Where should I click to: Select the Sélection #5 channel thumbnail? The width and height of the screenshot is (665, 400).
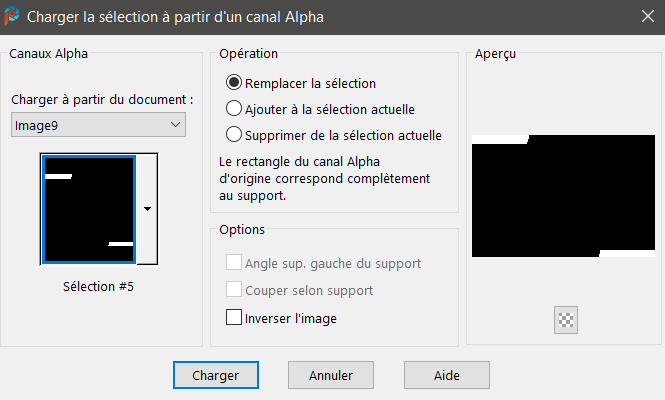point(89,209)
